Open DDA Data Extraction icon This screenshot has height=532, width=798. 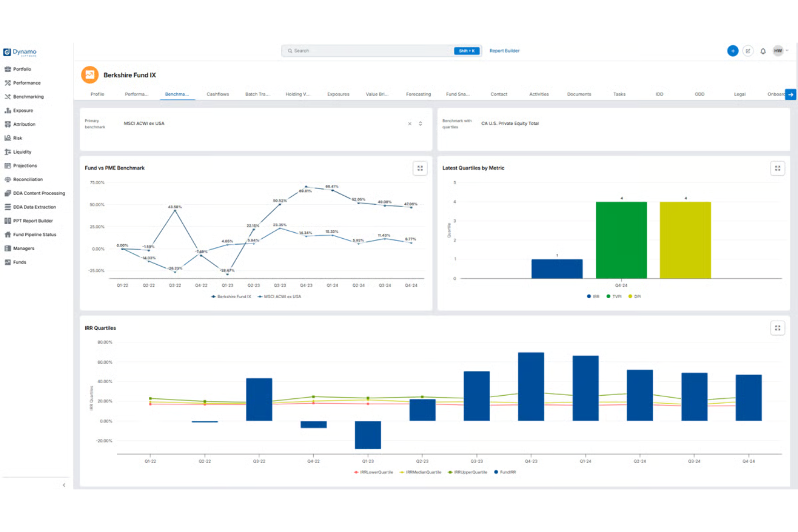click(8, 207)
